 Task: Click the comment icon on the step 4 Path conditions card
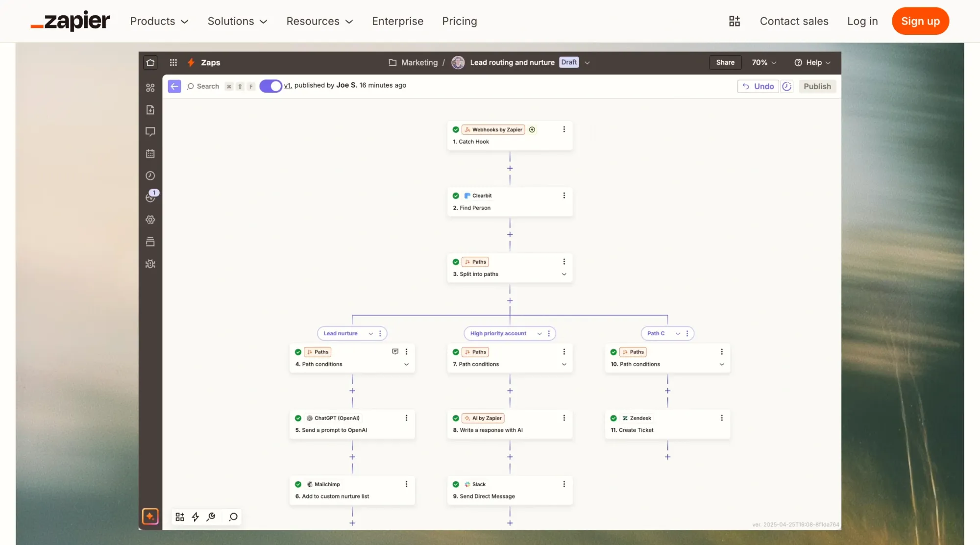(x=395, y=351)
